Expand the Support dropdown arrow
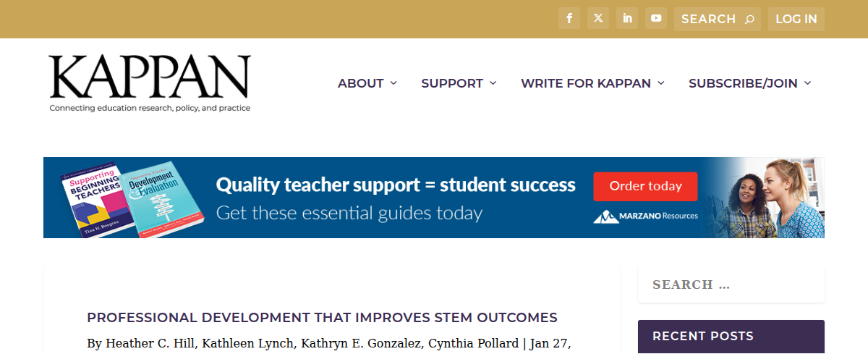The height and width of the screenshot is (354, 868). 493,83
